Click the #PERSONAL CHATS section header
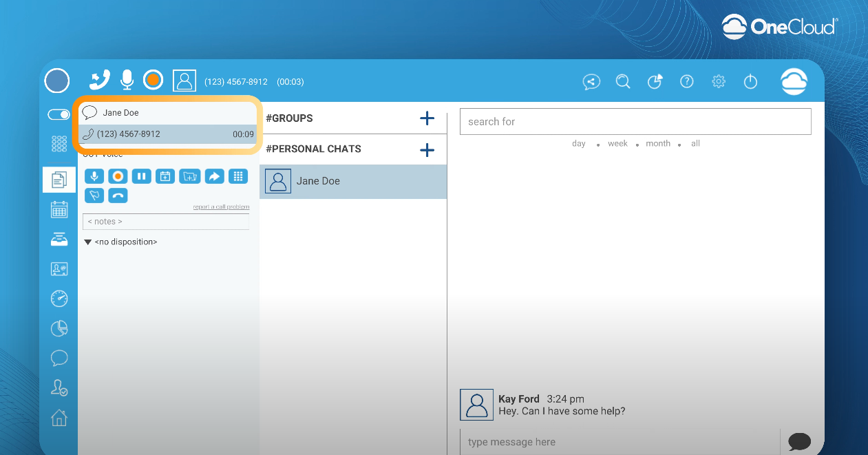 click(313, 149)
